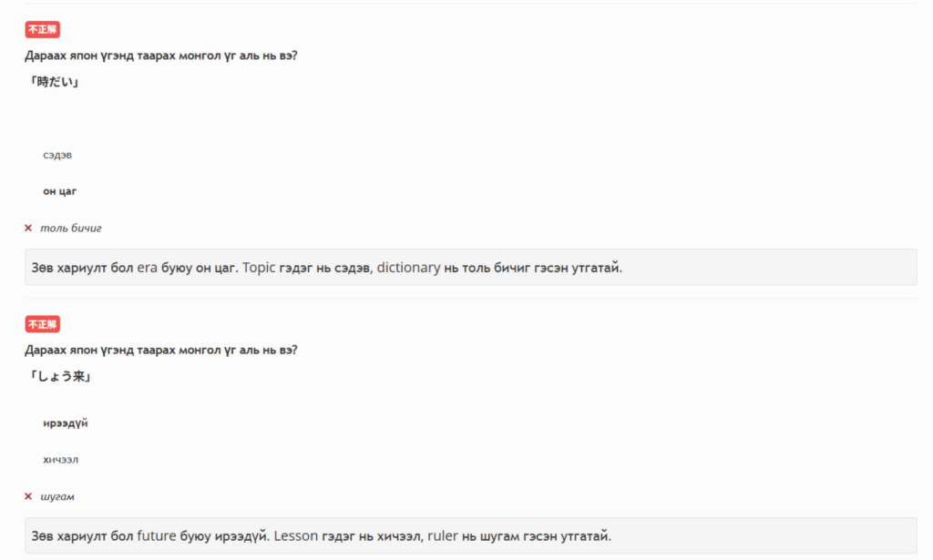Click the question text above 「時だい」
Screen dimensions: 933x560
(161, 56)
